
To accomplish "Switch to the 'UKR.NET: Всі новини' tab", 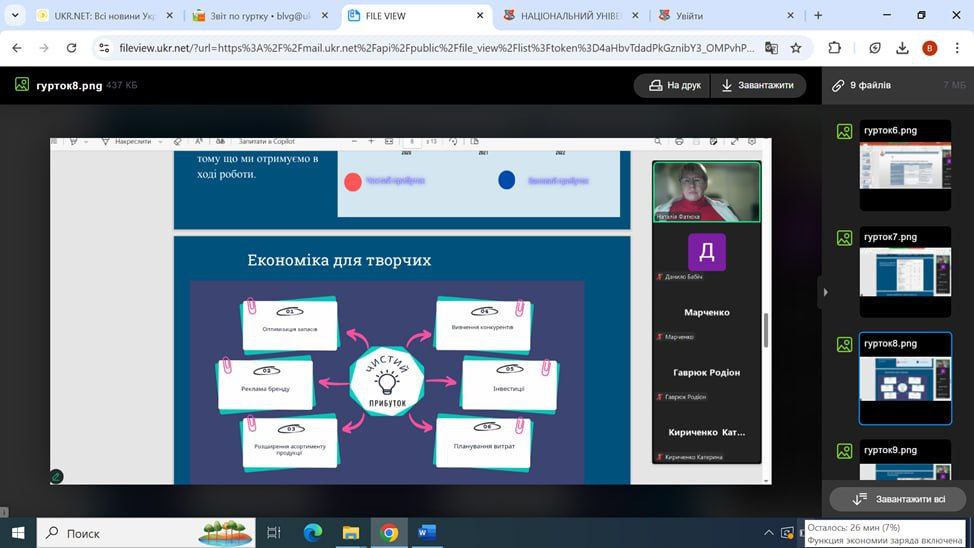I will [x=98, y=16].
